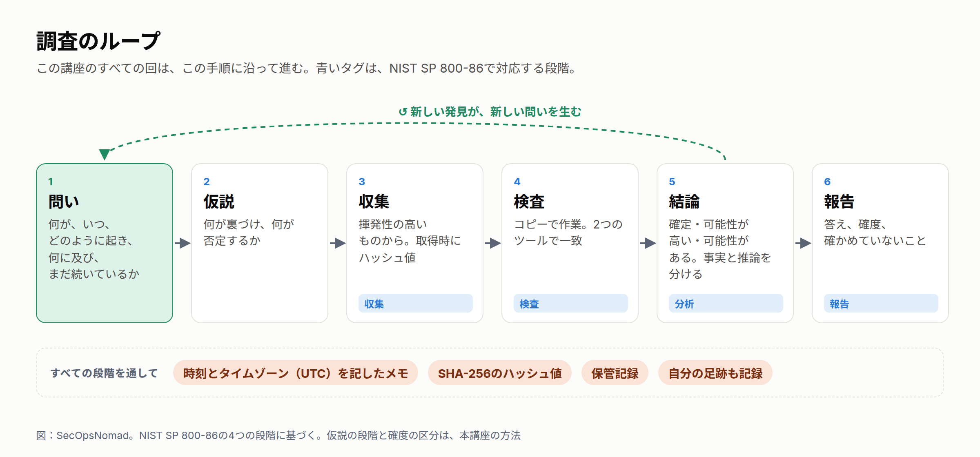
Task: Click the arrow between 問い and 仮説
Action: point(183,243)
